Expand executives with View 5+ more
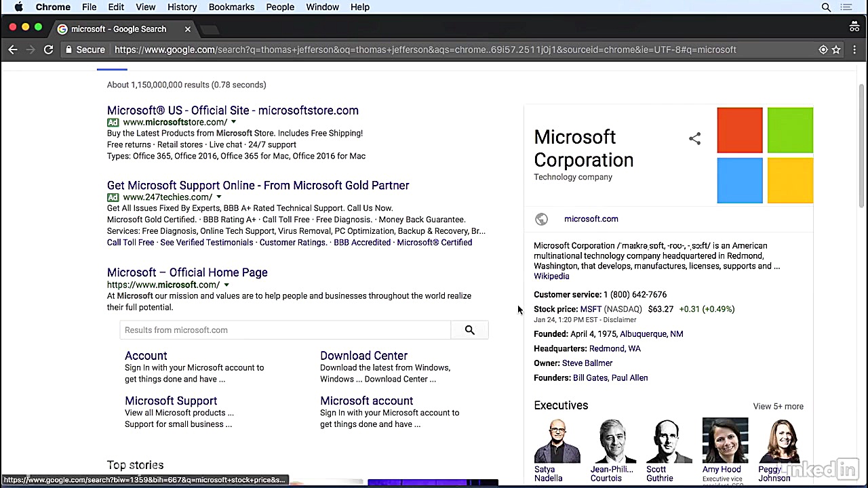Viewport: 868px width, 488px height. (x=778, y=407)
